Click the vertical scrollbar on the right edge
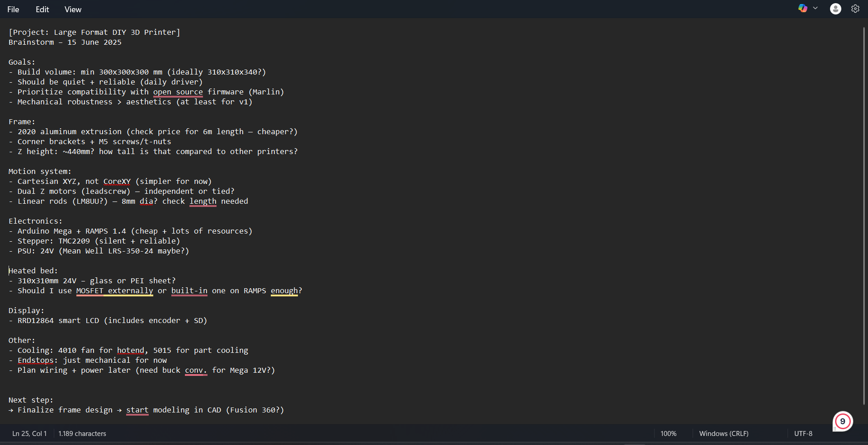This screenshot has height=445, width=868. point(863,217)
